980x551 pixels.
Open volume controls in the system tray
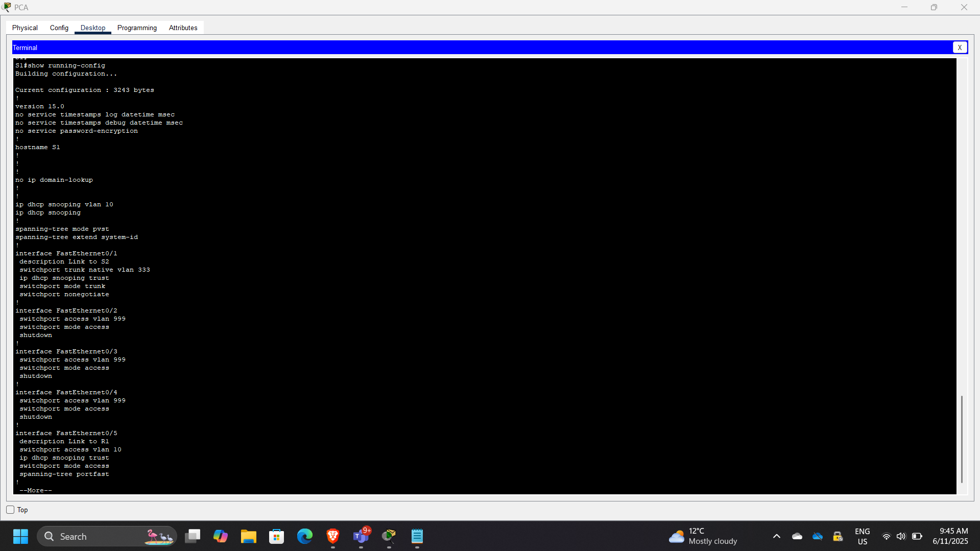click(901, 537)
